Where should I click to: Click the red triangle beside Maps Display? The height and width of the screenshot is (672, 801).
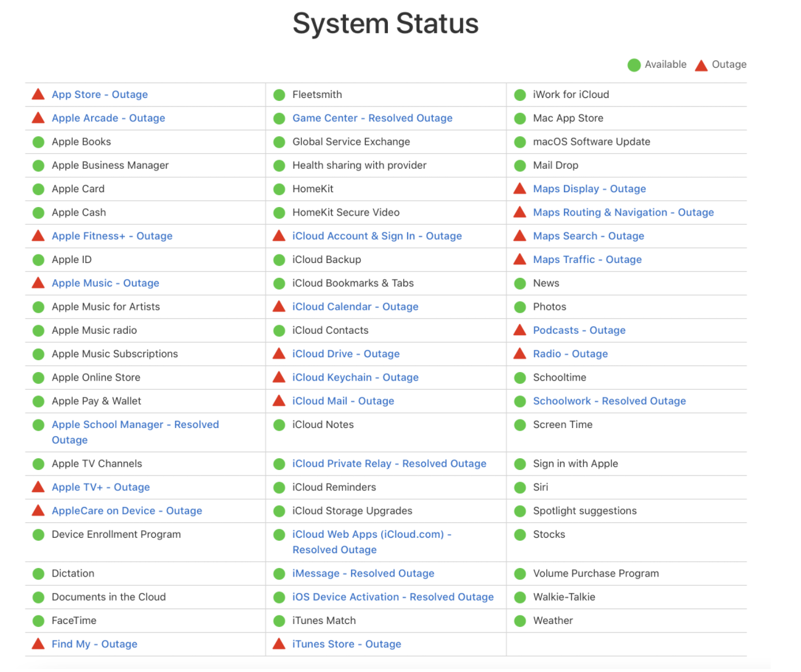[x=520, y=188]
